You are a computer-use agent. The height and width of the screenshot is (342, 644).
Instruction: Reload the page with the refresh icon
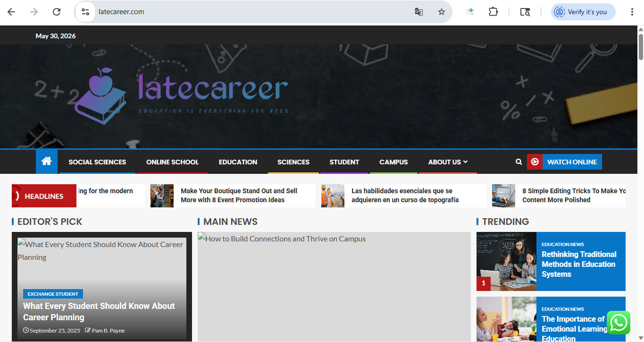tap(57, 12)
